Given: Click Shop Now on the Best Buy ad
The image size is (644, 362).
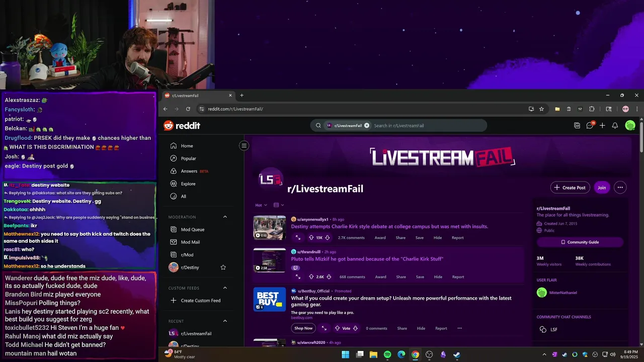Looking at the screenshot, I should 303,328.
